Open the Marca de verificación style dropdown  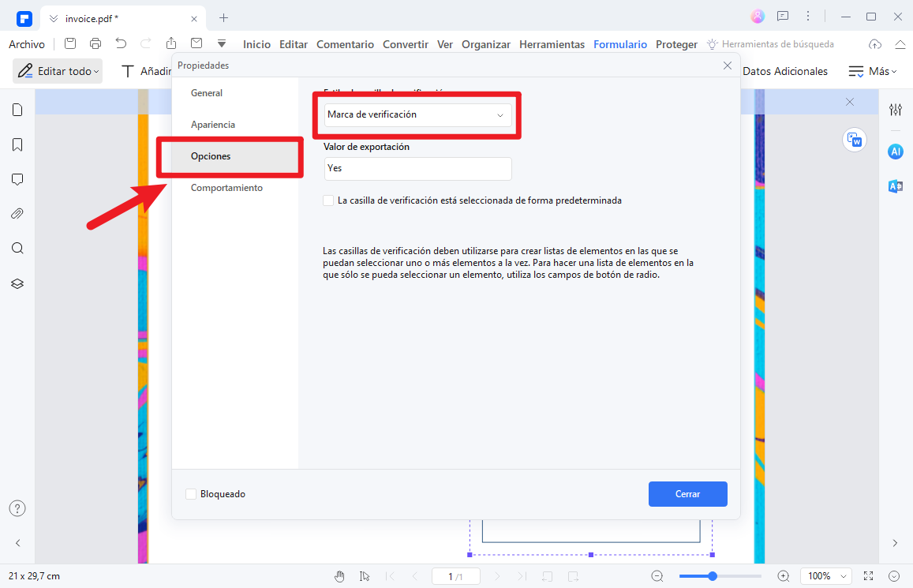pyautogui.click(x=417, y=114)
